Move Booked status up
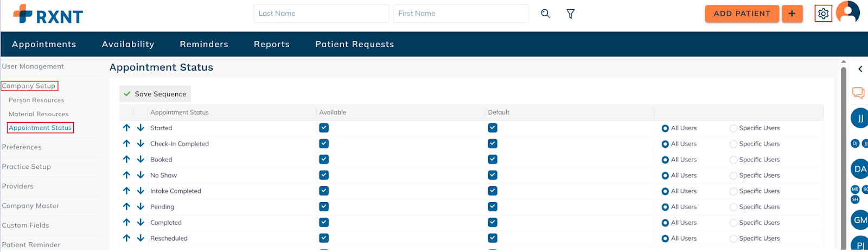The image size is (868, 252). [x=126, y=160]
